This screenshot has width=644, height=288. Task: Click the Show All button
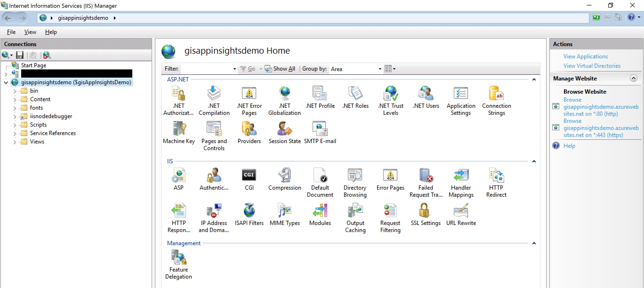coord(280,69)
